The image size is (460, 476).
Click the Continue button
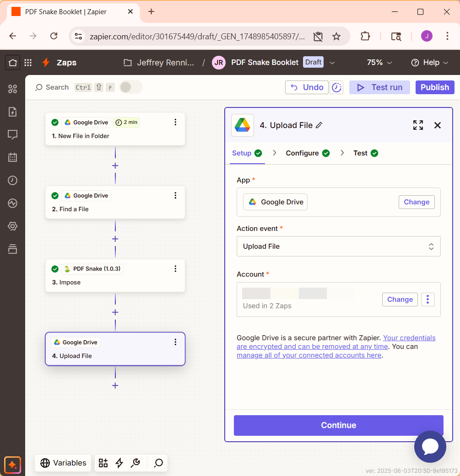tap(338, 425)
